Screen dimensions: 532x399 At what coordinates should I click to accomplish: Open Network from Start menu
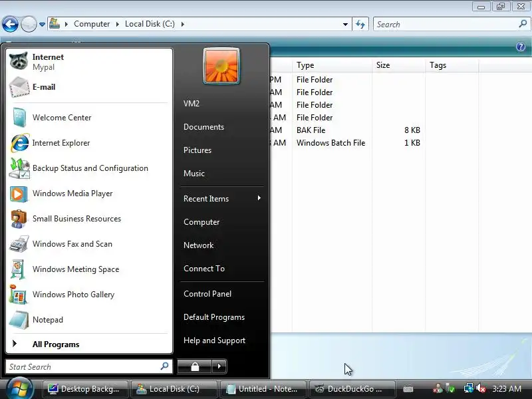pos(198,245)
